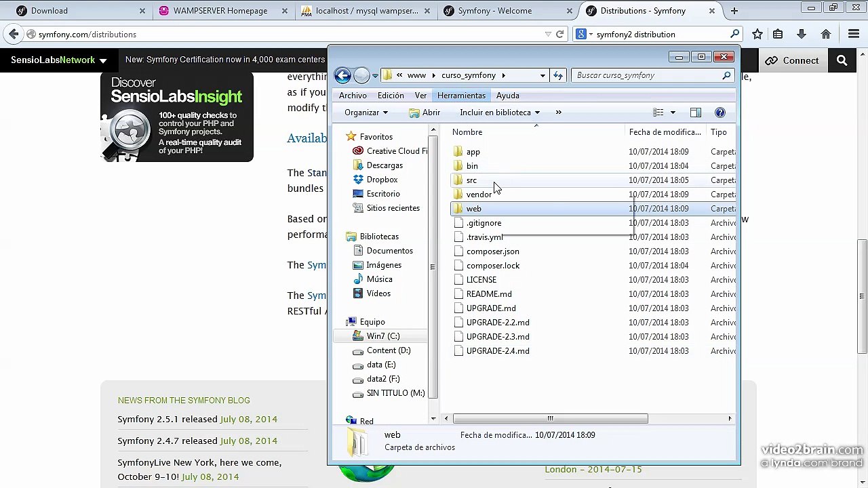Close the Download browser tab
868x488 pixels.
[x=142, y=11]
